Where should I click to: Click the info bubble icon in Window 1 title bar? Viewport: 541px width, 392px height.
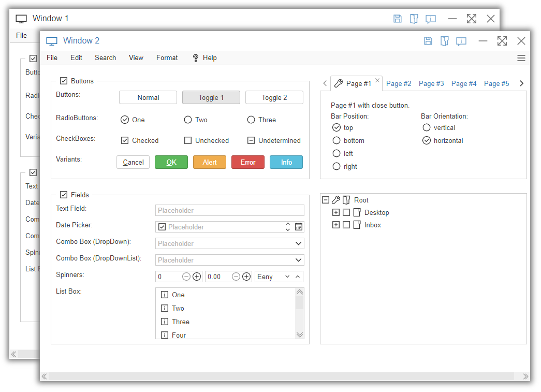(431, 19)
